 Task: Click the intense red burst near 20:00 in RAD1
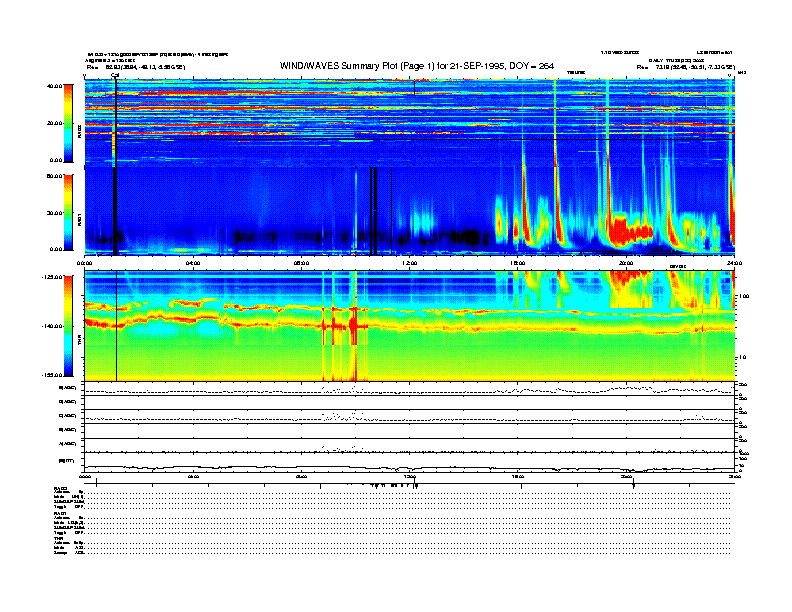click(x=629, y=230)
